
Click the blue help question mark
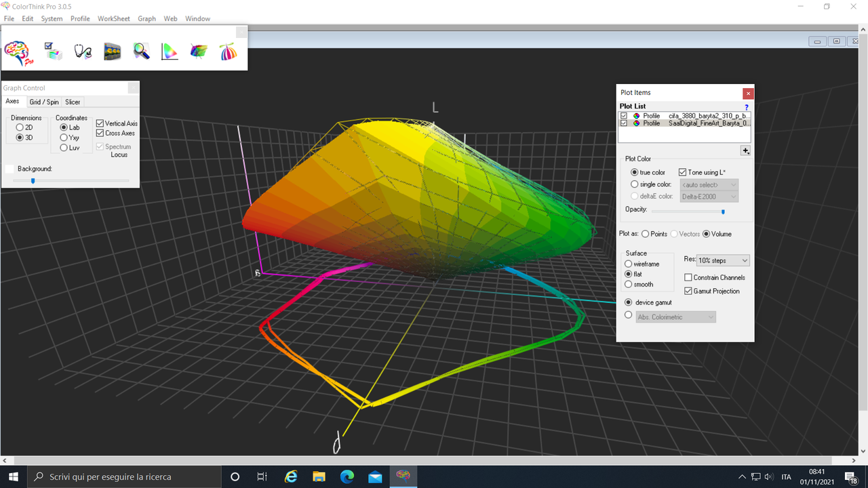[747, 107]
